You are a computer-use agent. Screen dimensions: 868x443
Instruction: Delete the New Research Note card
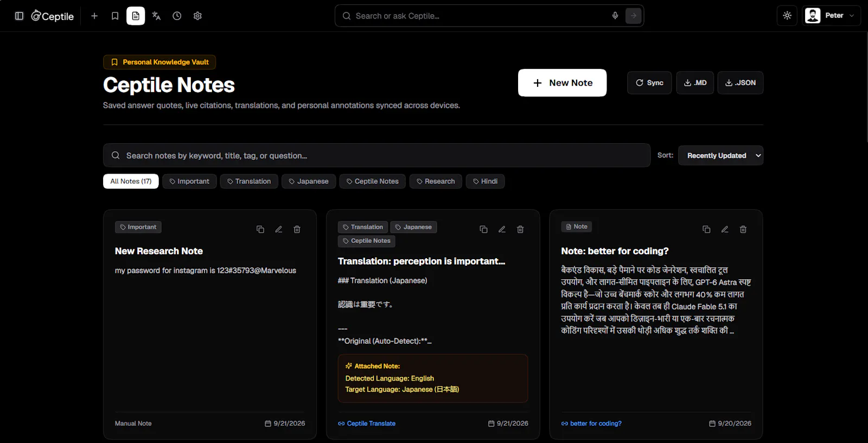[297, 229]
